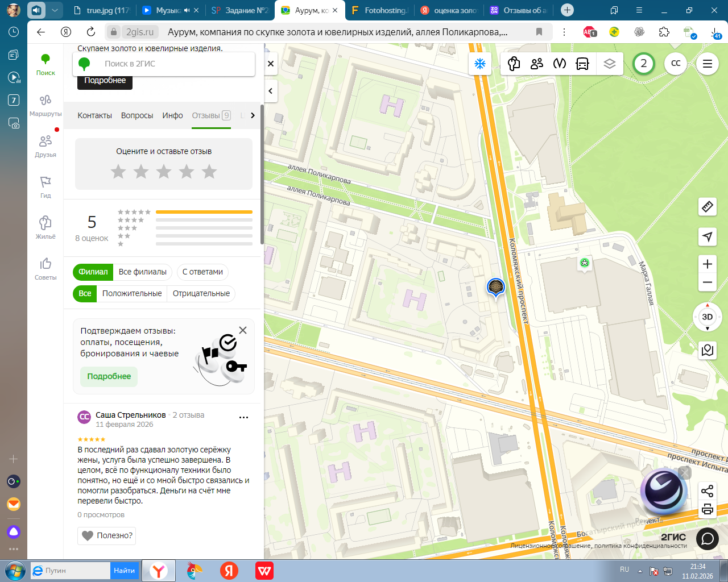The image size is (728, 582).
Task: Open review options three-dot menu
Action: pos(243,417)
